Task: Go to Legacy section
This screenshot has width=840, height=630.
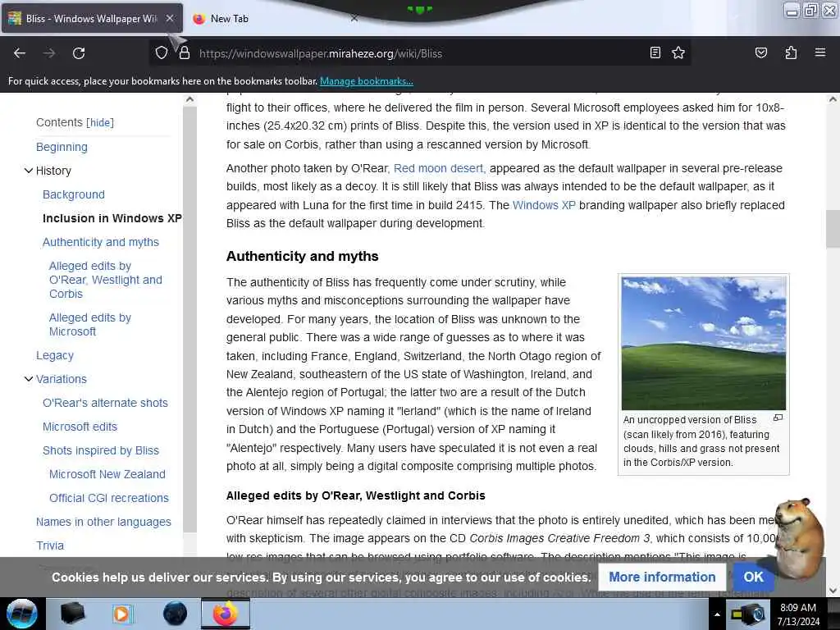Action: [55, 355]
